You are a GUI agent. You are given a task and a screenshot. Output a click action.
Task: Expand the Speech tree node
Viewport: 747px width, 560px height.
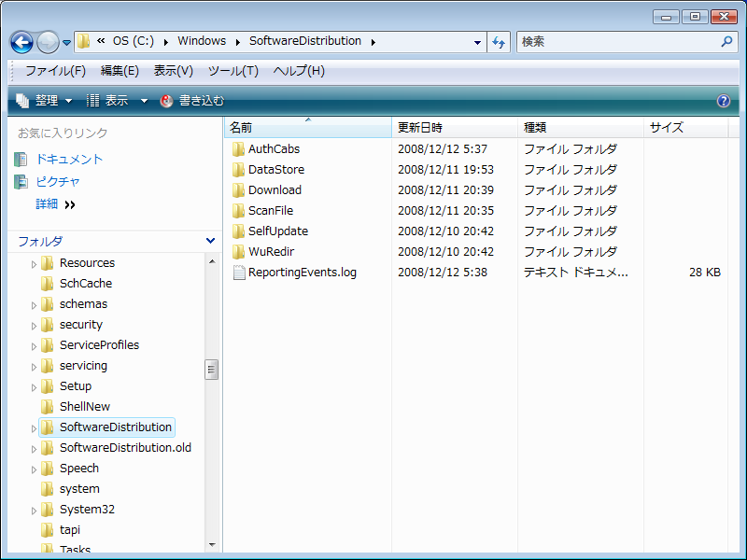34,469
